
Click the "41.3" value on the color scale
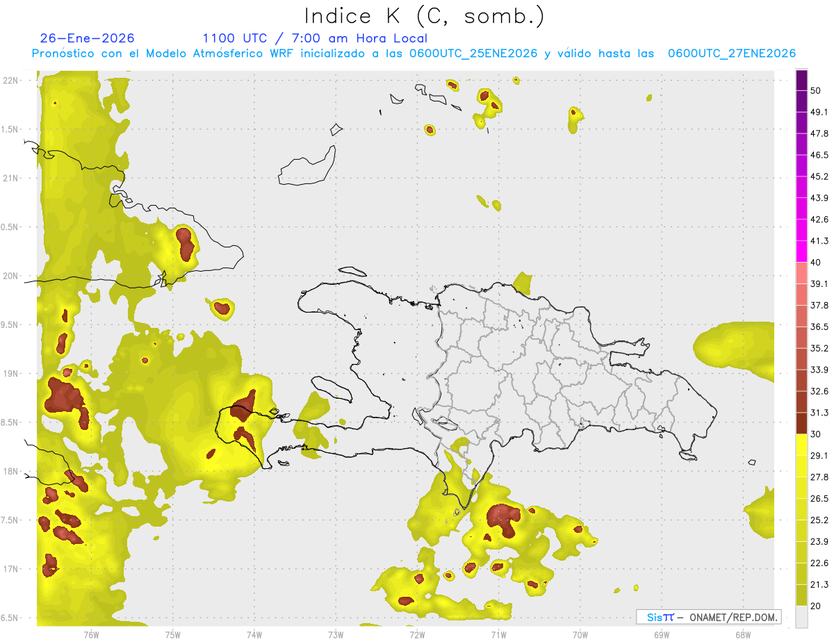(819, 241)
